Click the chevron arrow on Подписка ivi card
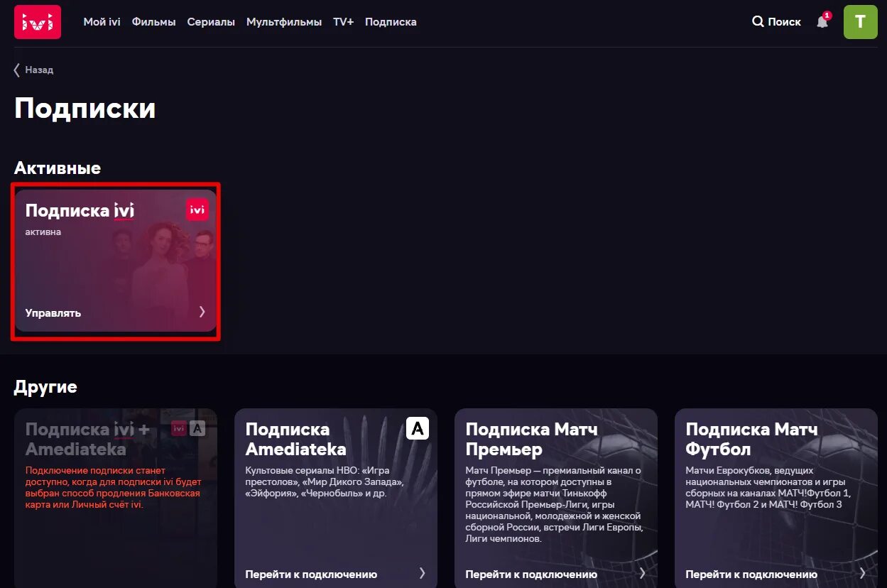The width and height of the screenshot is (887, 588). tap(202, 312)
